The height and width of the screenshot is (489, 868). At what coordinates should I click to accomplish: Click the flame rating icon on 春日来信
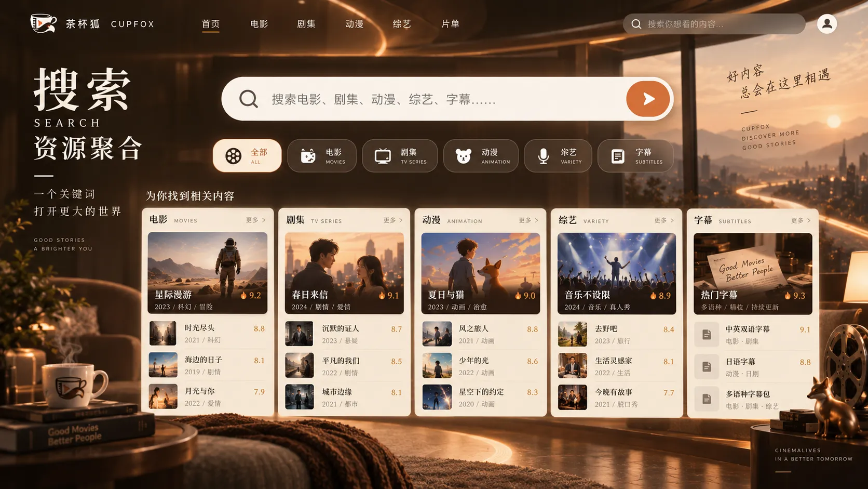(382, 295)
